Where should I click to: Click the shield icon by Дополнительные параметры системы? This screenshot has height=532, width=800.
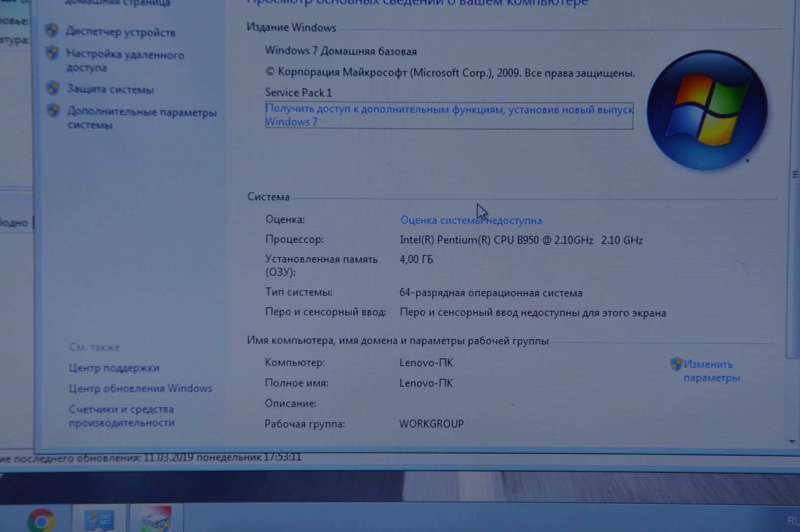53,110
